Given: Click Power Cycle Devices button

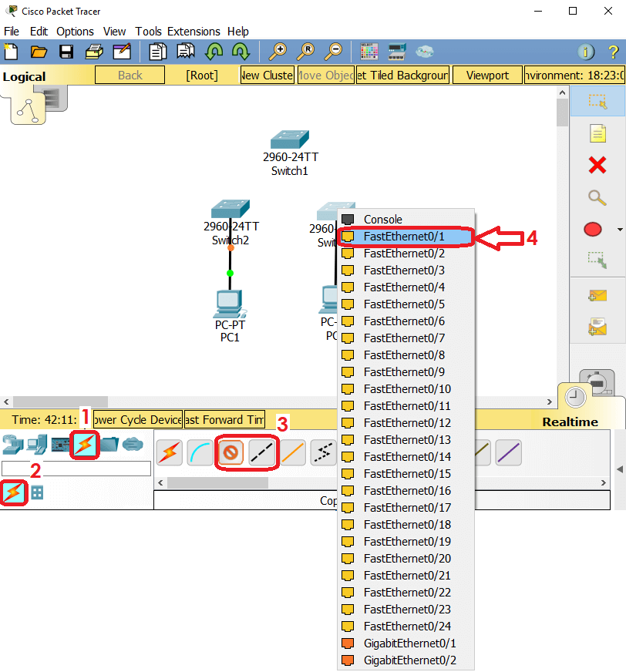Looking at the screenshot, I should point(138,419).
